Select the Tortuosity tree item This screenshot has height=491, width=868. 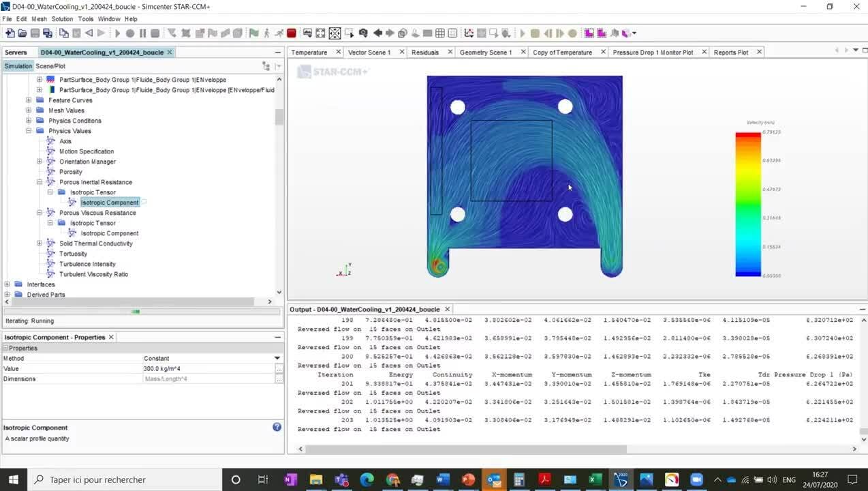click(73, 254)
